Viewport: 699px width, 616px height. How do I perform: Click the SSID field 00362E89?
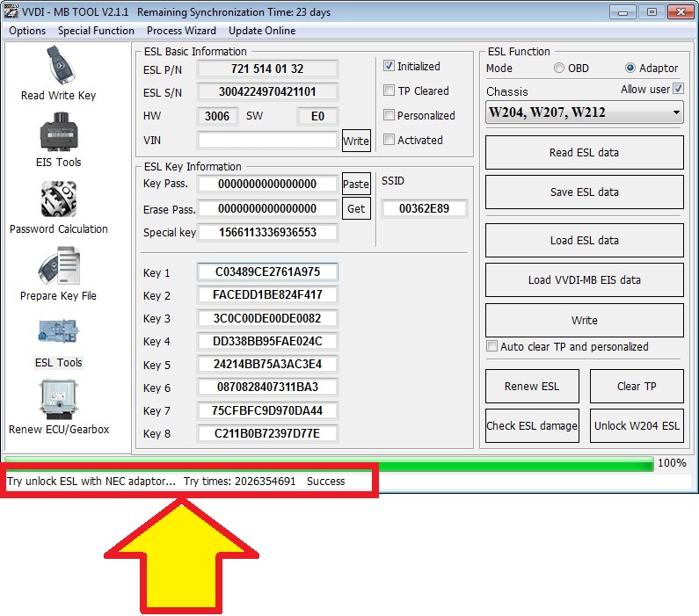pos(424,208)
